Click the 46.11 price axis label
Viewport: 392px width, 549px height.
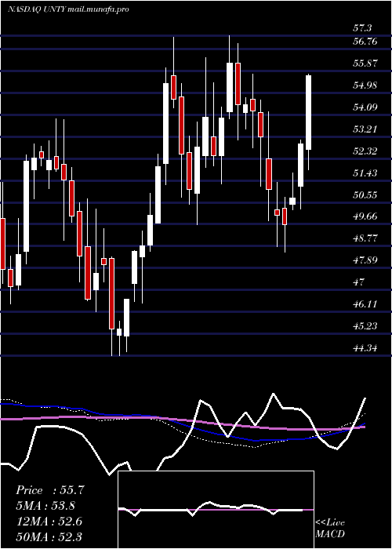[x=365, y=304]
